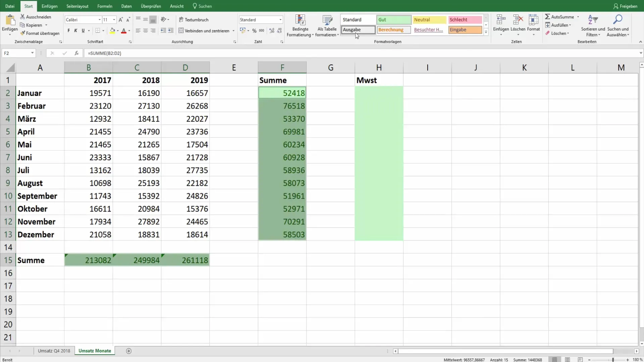Screen dimensions: 644x362
Task: Apply the Schlecht cell style
Action: [x=465, y=20]
